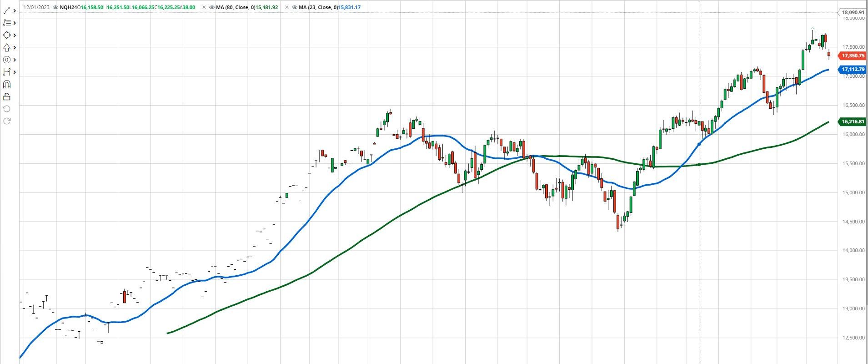Image resolution: width=868 pixels, height=364 pixels.
Task: Toggle the drawings lock icon
Action: click(x=6, y=96)
